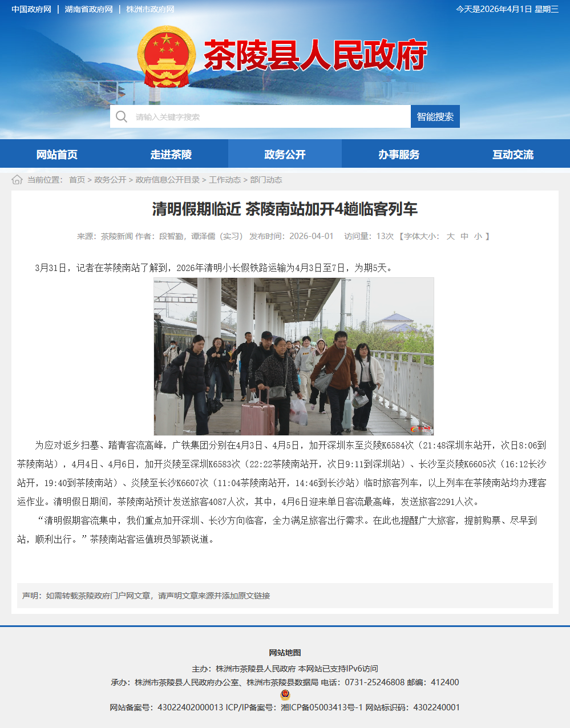This screenshot has height=728, width=570.
Task: Open the 中国政府网 top link
Action: click(31, 9)
